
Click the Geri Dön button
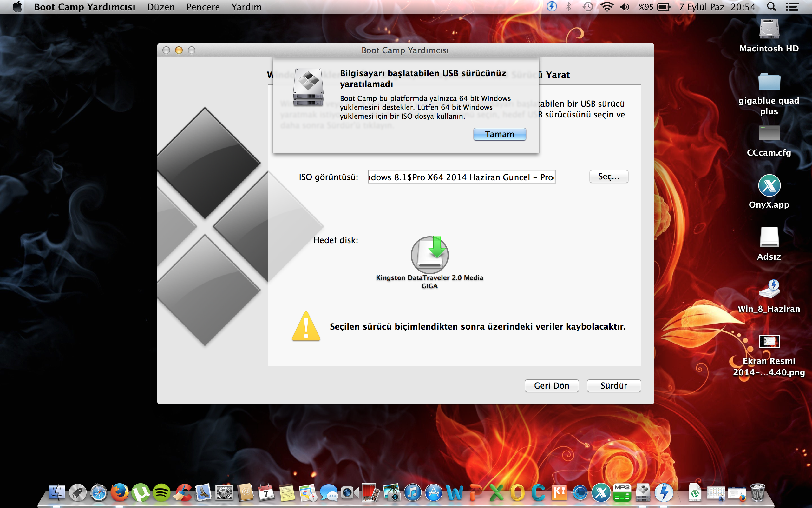(x=552, y=386)
